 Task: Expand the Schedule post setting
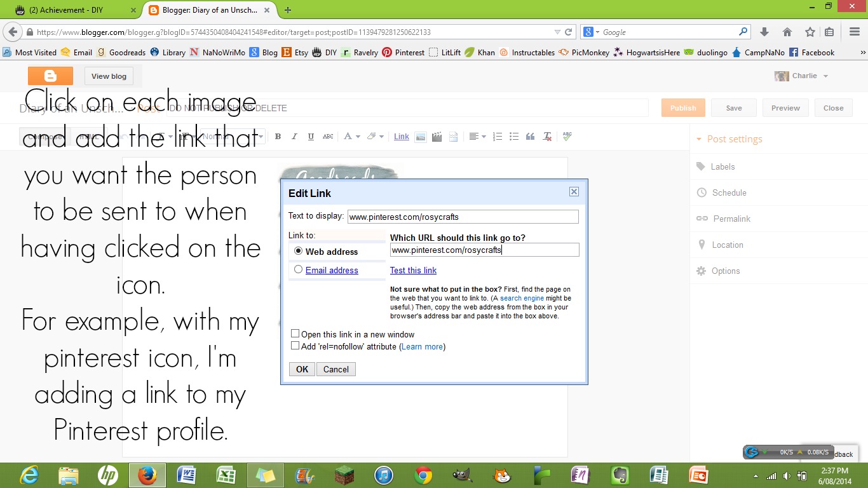[722, 193]
